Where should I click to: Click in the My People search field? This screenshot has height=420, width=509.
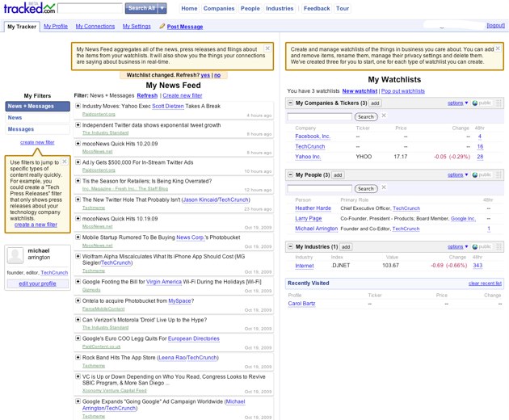point(320,188)
